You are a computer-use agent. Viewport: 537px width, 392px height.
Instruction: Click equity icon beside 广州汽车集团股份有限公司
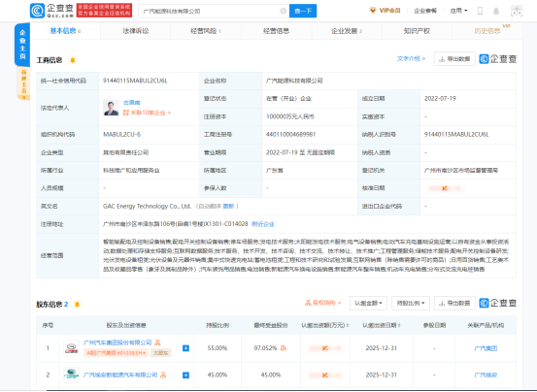(x=157, y=343)
